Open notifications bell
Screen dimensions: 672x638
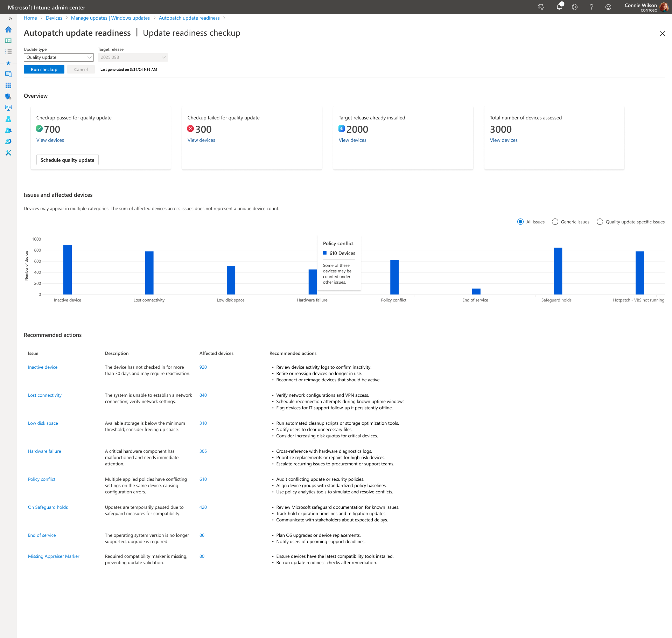pos(559,7)
